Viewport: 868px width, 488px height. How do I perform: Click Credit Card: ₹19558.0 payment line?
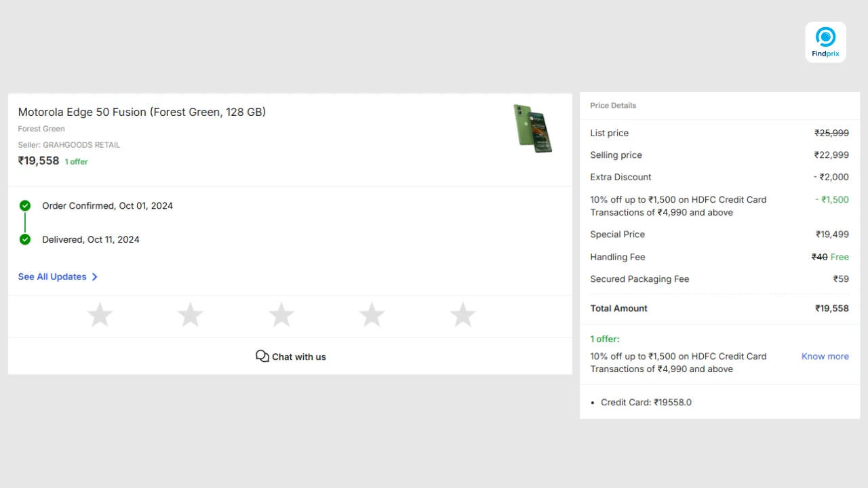tap(646, 403)
